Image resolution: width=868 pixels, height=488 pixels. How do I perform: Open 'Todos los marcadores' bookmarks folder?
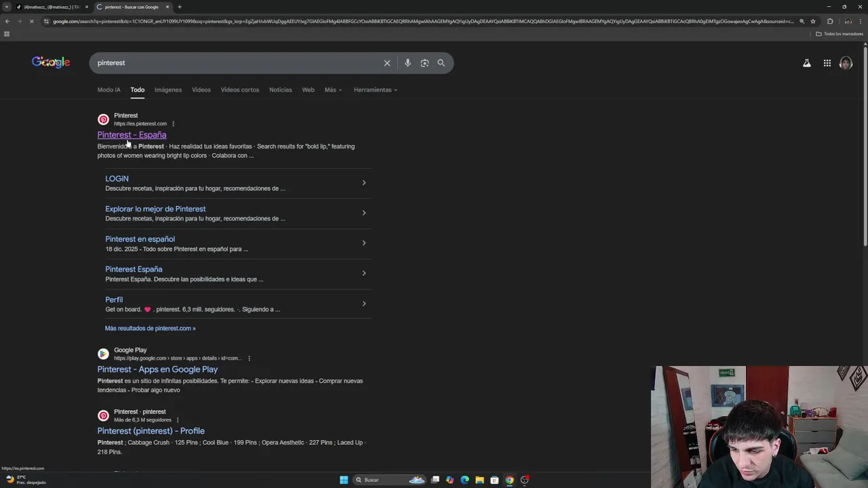840,34
